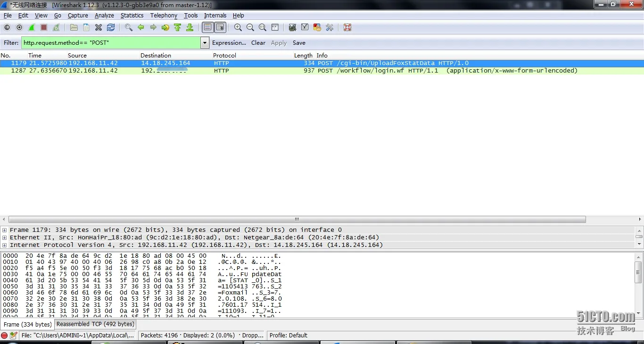Sort by the Length column header
Image resolution: width=644 pixels, height=344 pixels.
303,56
